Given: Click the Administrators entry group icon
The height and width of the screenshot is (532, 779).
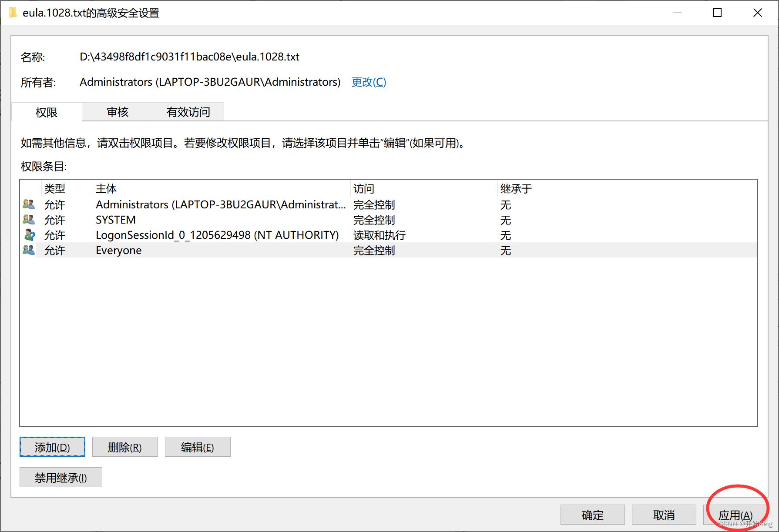Looking at the screenshot, I should click(x=29, y=204).
